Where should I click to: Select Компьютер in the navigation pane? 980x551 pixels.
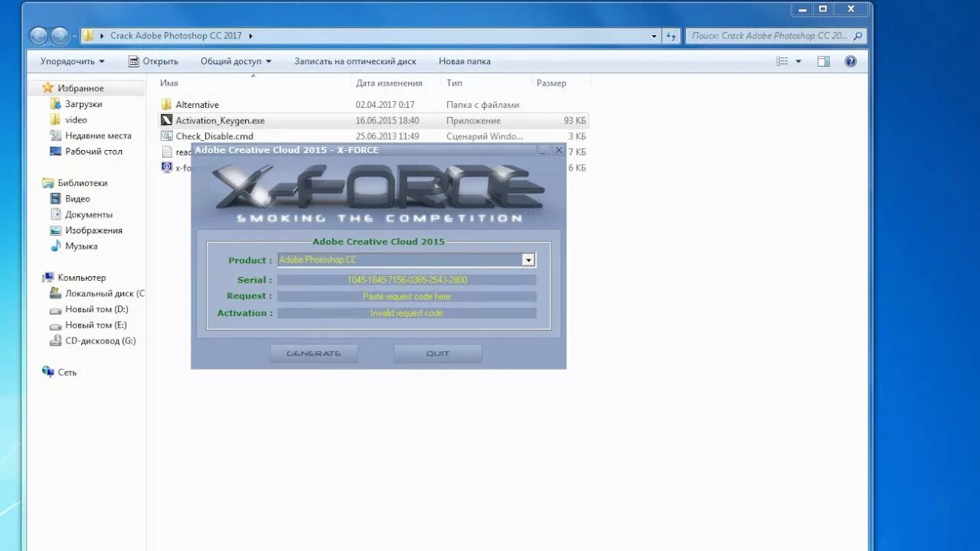[81, 278]
